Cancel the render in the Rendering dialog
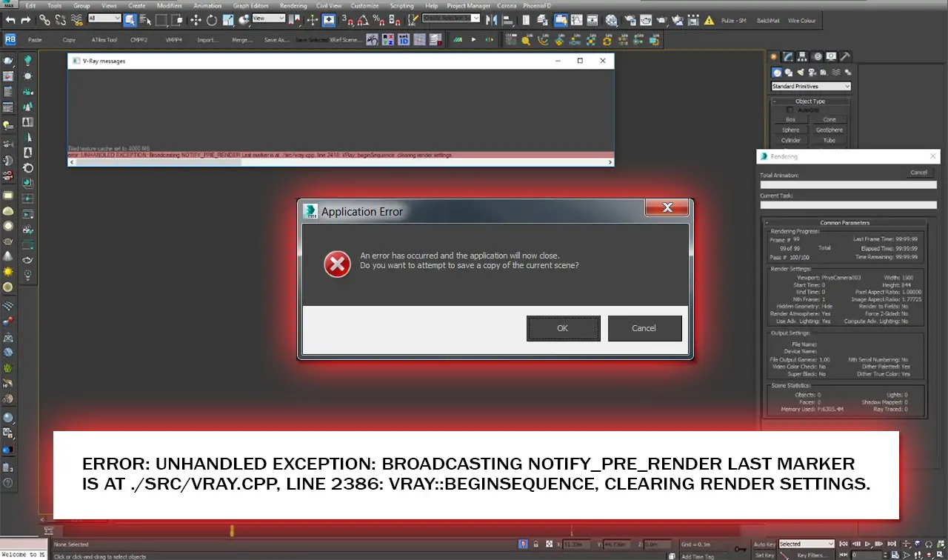The height and width of the screenshot is (560, 948). 918,173
